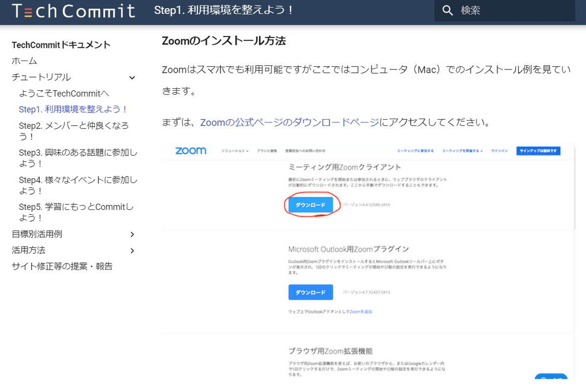Image resolution: width=586 pixels, height=392 pixels.
Task: Click ダウンロード for the Outlook Zoom plugin
Action: click(311, 292)
